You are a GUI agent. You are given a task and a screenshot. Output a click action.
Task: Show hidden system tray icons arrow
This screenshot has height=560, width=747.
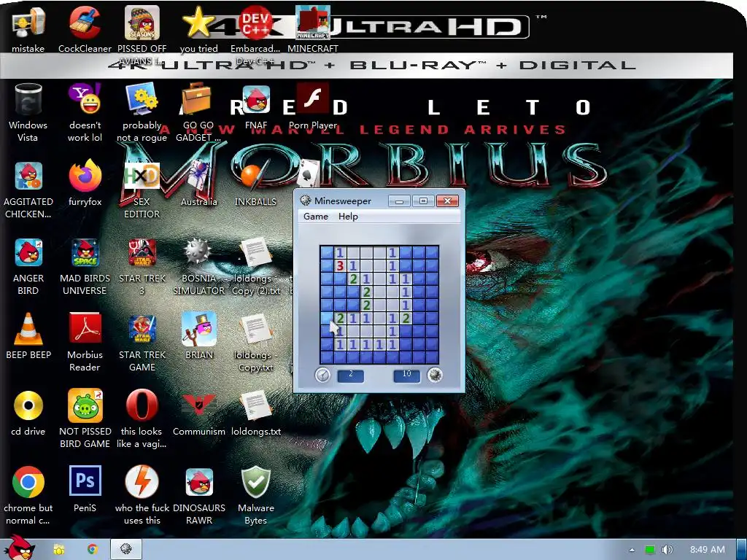(x=632, y=550)
